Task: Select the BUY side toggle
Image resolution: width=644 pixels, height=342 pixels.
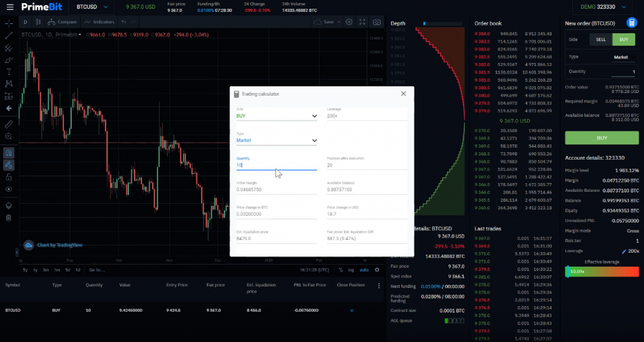Action: coord(623,40)
